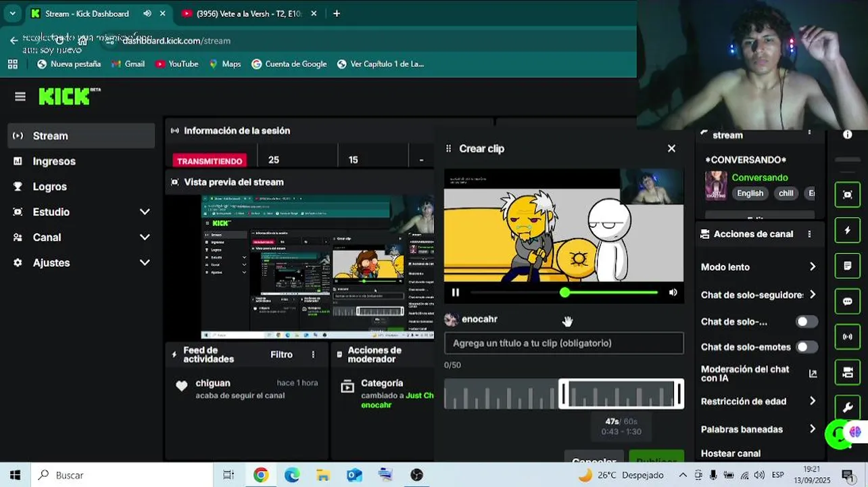The height and width of the screenshot is (487, 868).
Task: Open chat icon in right toolbar
Action: tap(848, 301)
